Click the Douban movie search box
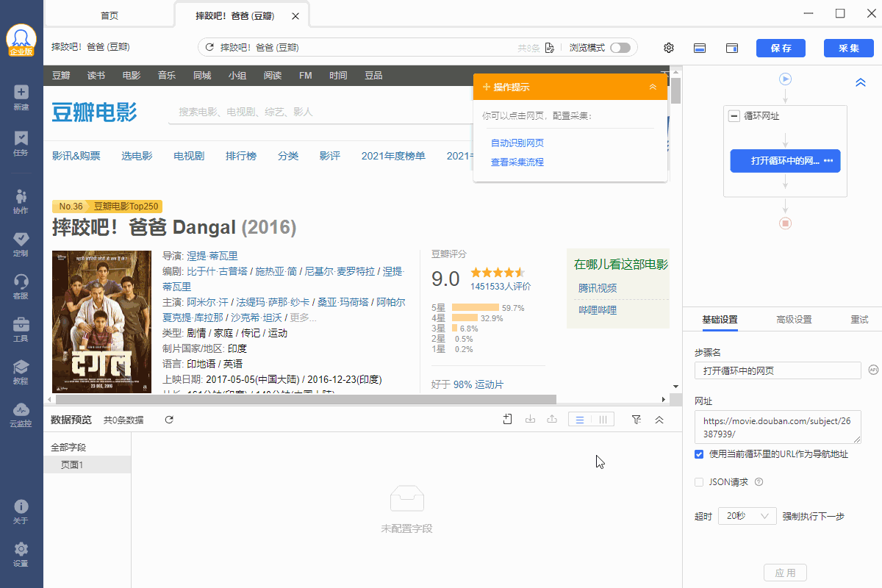This screenshot has width=882, height=588. [320, 112]
